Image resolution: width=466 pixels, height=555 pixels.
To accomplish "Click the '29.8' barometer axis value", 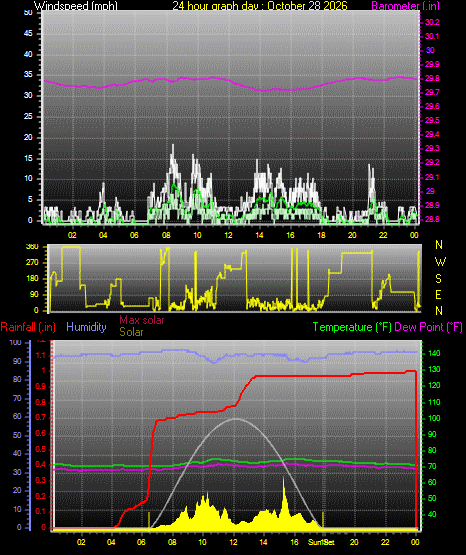I will coord(432,79).
